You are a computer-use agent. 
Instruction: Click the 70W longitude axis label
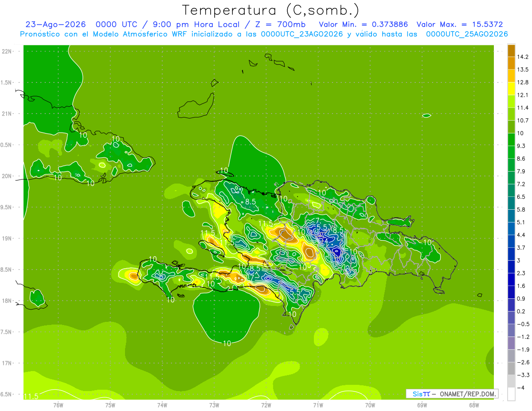(x=370, y=405)
